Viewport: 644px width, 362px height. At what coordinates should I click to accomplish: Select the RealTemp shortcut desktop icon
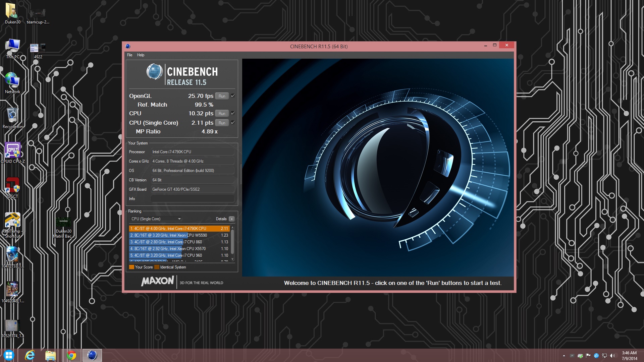13,225
